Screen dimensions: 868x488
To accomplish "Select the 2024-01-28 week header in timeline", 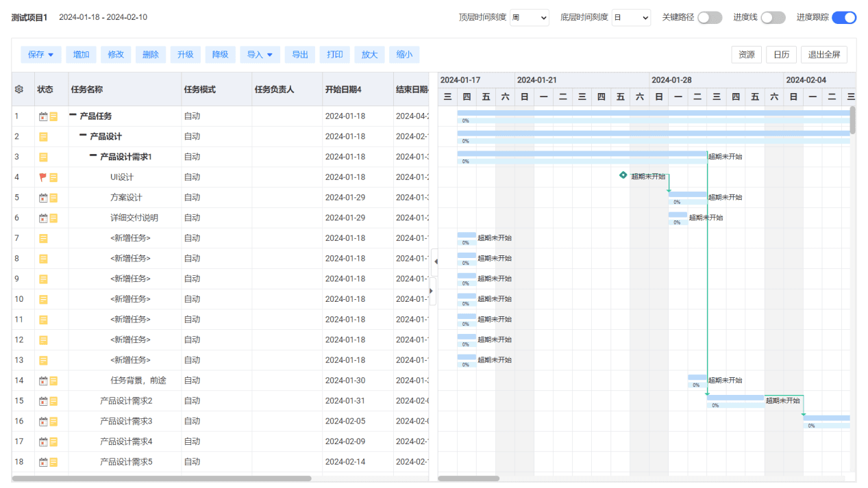I will pos(717,81).
